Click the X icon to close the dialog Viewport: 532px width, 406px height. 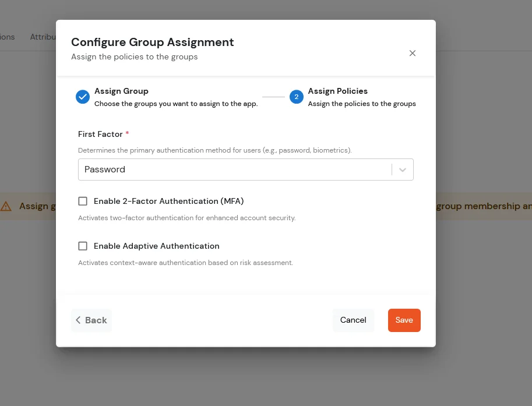click(413, 53)
